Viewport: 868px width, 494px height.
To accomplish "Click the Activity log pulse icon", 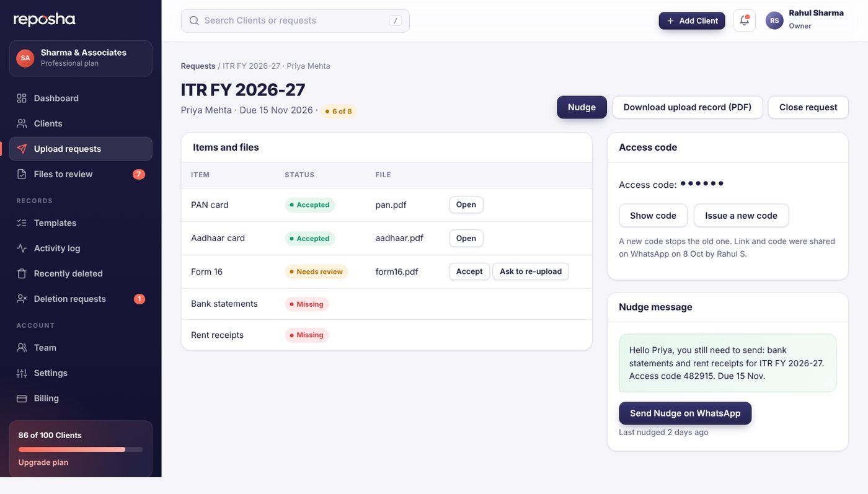I will [x=22, y=248].
